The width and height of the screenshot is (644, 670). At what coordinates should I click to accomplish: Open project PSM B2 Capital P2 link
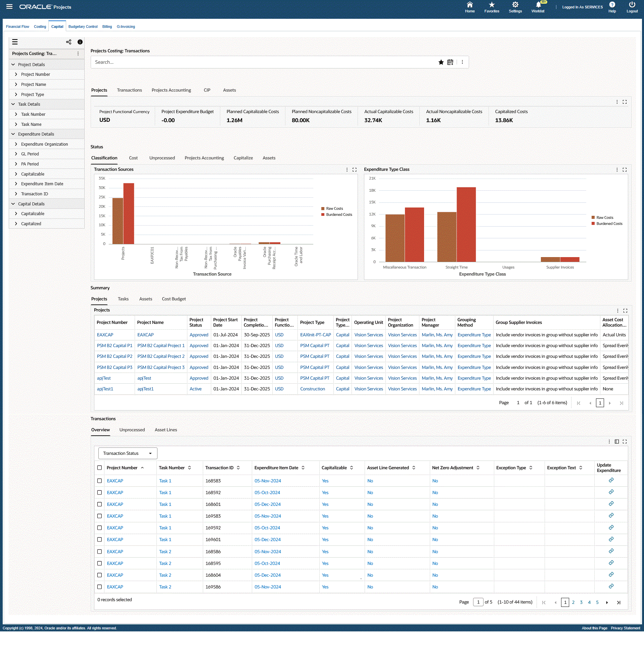[x=114, y=356]
